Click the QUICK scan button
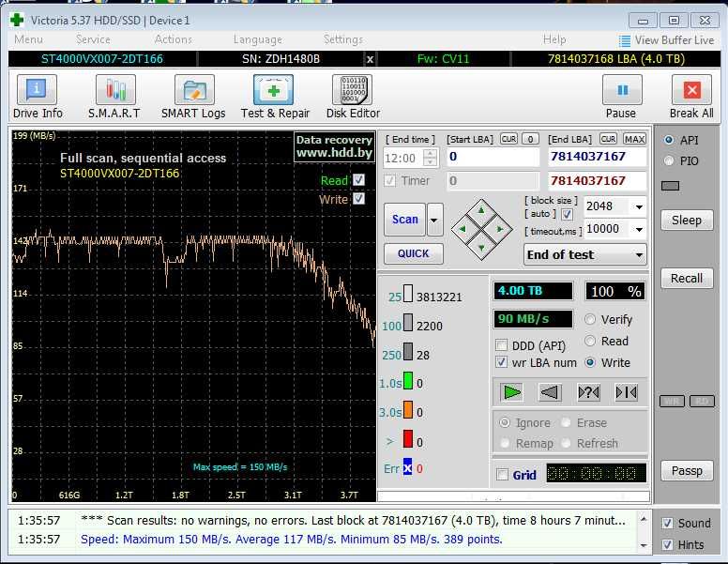728x564 pixels. click(413, 253)
